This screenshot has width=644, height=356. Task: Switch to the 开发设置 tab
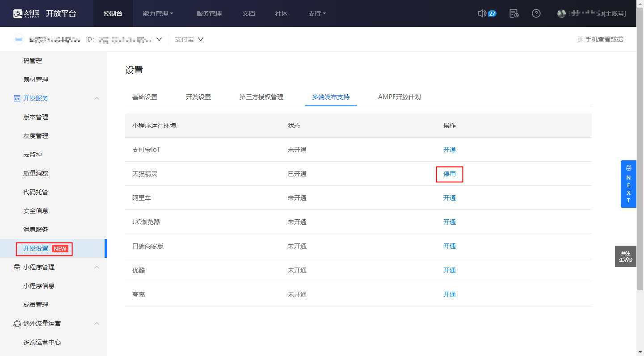[x=198, y=97]
